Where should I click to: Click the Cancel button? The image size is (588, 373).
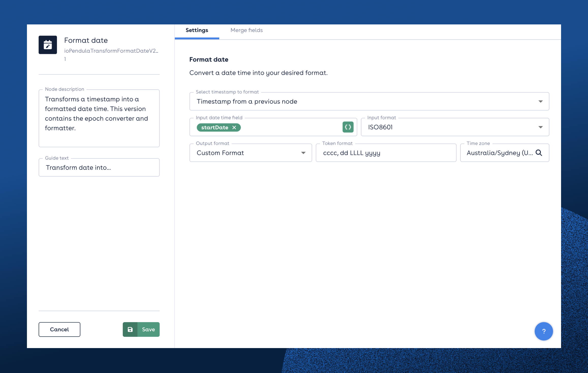point(59,329)
